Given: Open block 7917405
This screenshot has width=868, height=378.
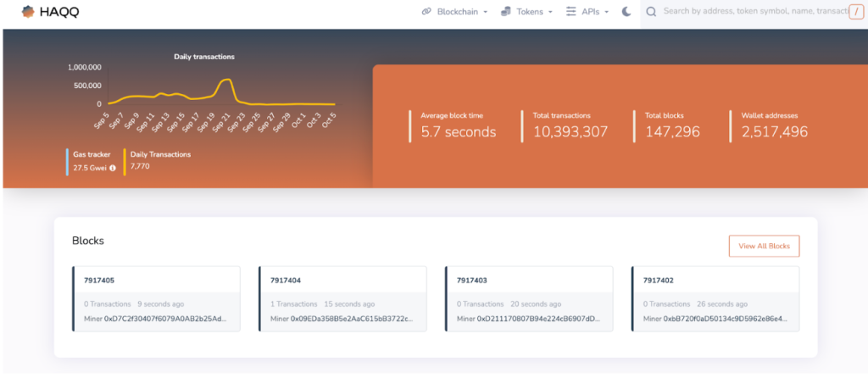Looking at the screenshot, I should [x=99, y=280].
